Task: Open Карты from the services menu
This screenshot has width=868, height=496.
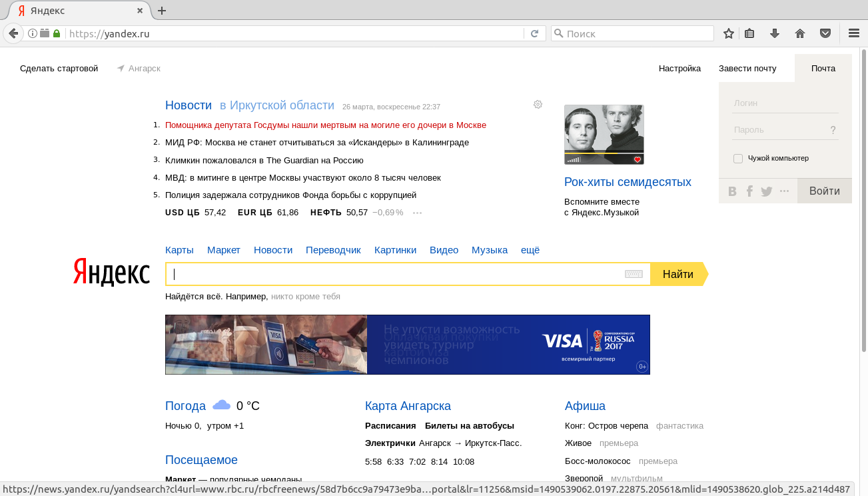Action: [x=179, y=250]
